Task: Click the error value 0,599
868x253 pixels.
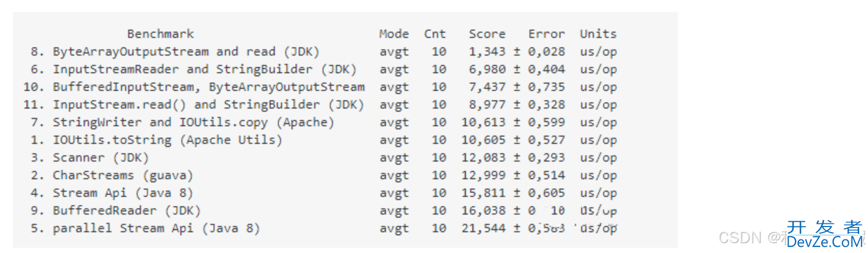Action: [546, 123]
